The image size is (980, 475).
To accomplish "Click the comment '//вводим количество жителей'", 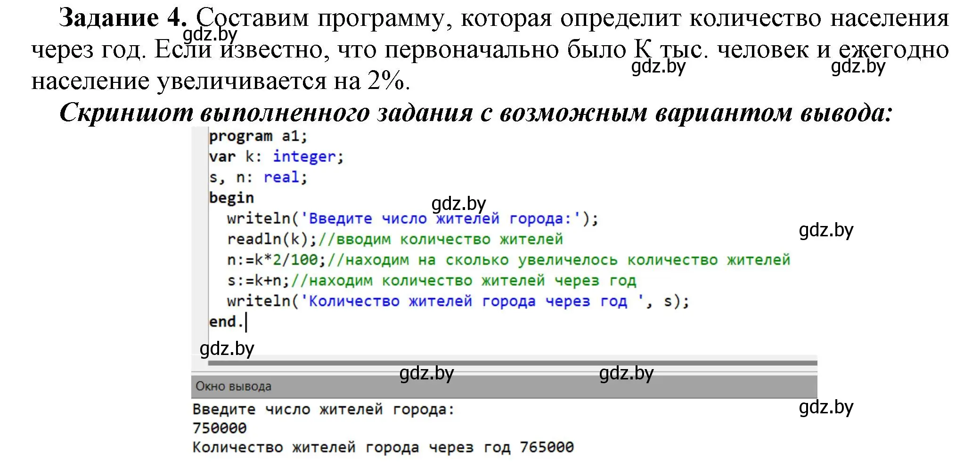I will click(x=441, y=239).
